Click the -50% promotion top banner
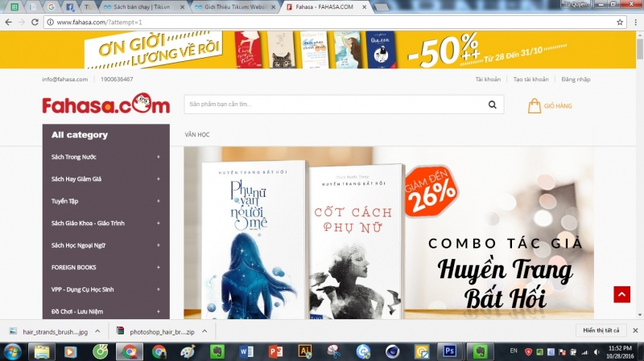The height and width of the screenshot is (361, 644). coord(318,50)
